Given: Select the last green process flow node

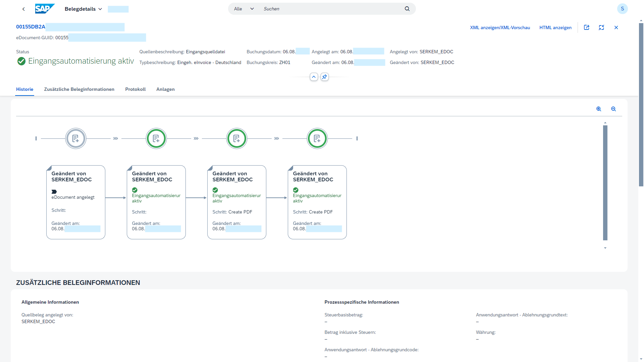Looking at the screenshot, I should (x=317, y=138).
